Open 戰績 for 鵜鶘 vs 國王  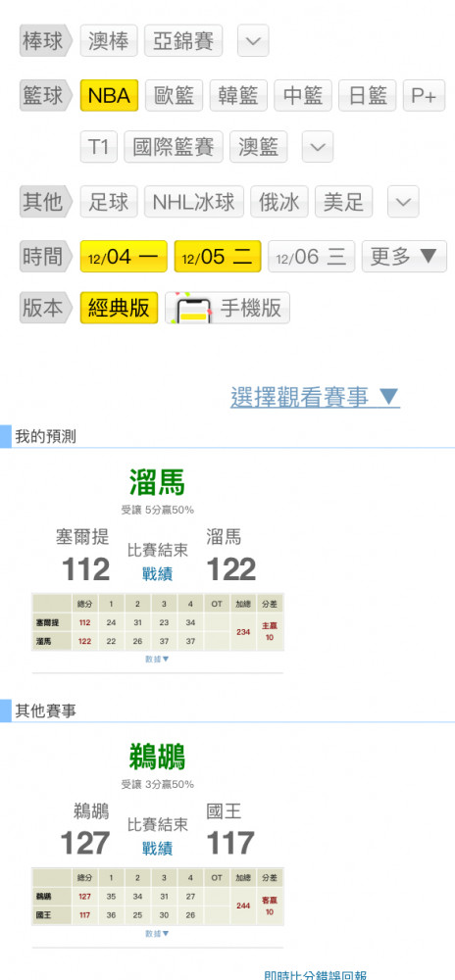point(158,848)
